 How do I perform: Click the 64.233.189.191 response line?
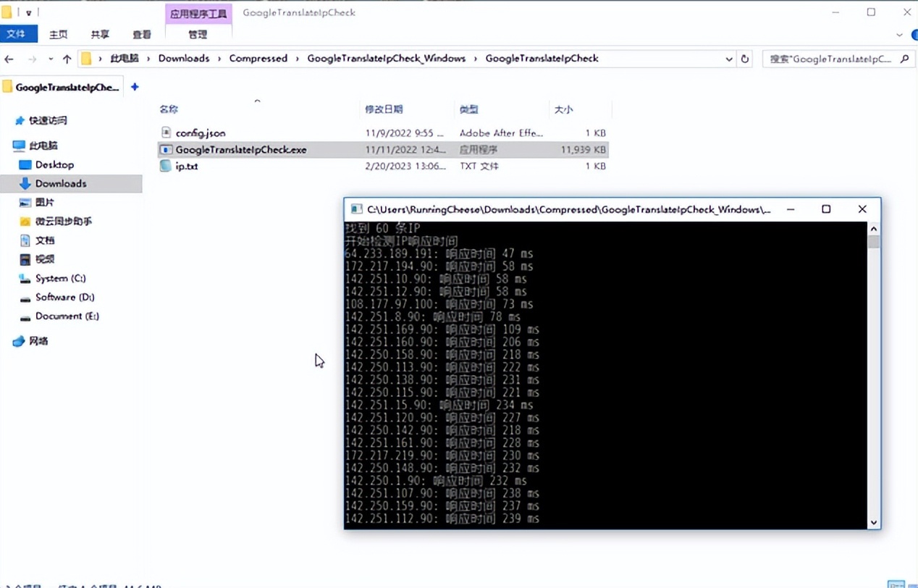439,254
